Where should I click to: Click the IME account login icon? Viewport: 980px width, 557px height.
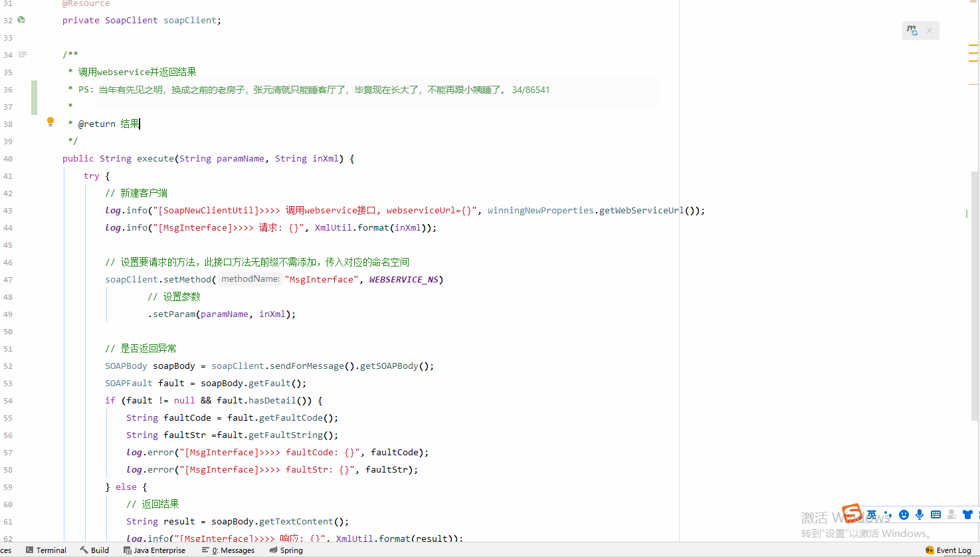[951, 514]
